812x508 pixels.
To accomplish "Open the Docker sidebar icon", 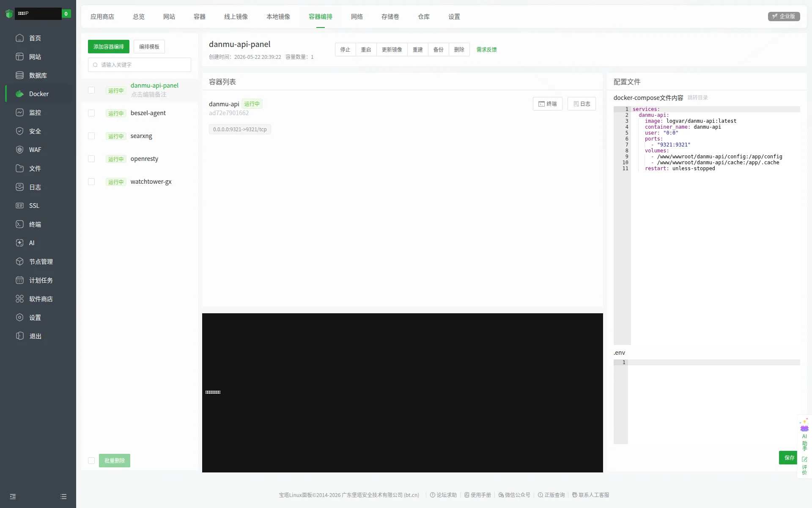I will (19, 94).
